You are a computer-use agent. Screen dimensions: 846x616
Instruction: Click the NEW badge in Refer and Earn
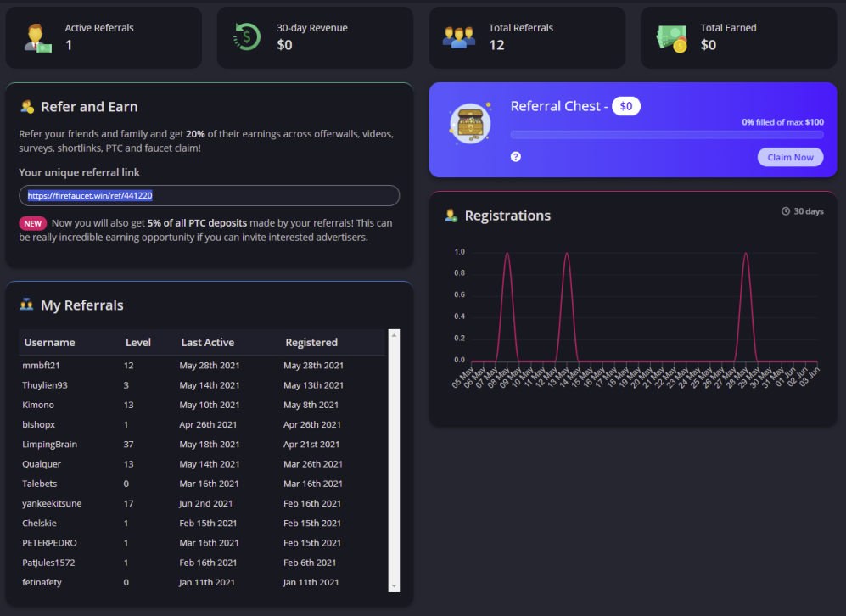32,223
